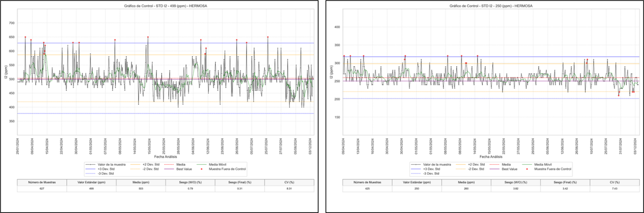Click '+3 Dev. Std' legend line in left chart

click(x=90, y=169)
